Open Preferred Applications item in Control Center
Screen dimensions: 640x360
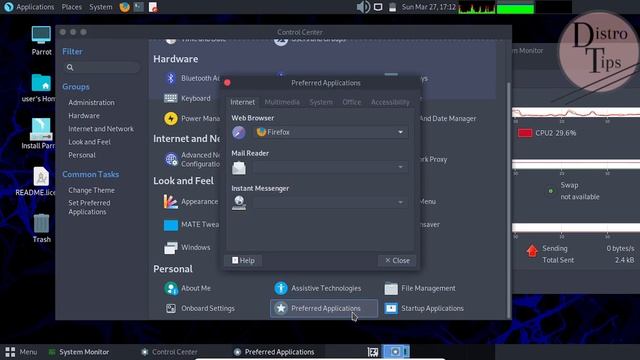(324, 308)
